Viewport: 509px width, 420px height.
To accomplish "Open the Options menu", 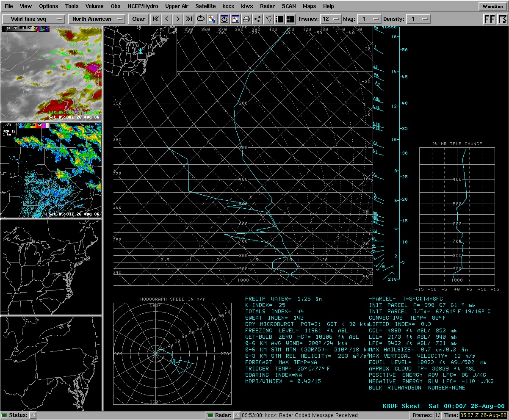I will tap(49, 6).
